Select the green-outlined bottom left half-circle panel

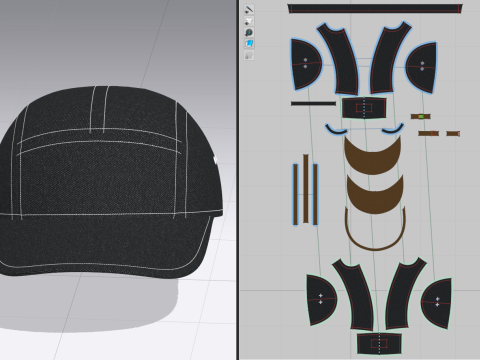[x=321, y=300]
